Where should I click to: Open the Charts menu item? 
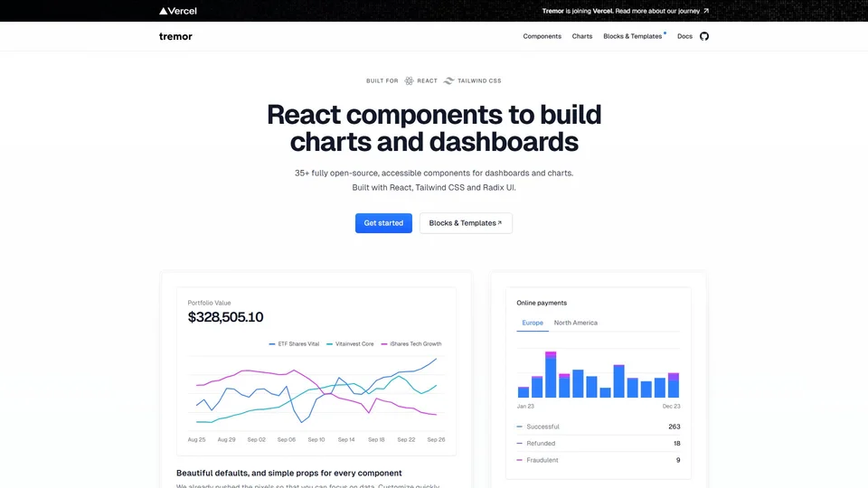click(x=581, y=36)
